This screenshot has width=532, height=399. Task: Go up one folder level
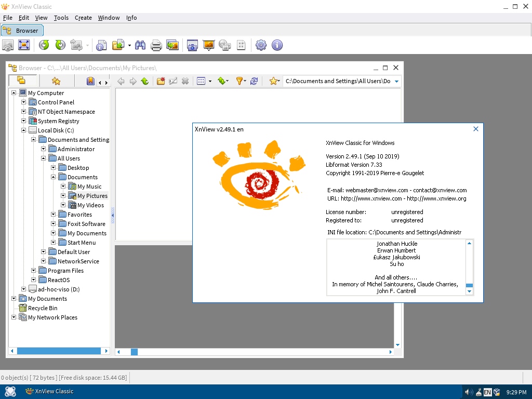point(145,81)
